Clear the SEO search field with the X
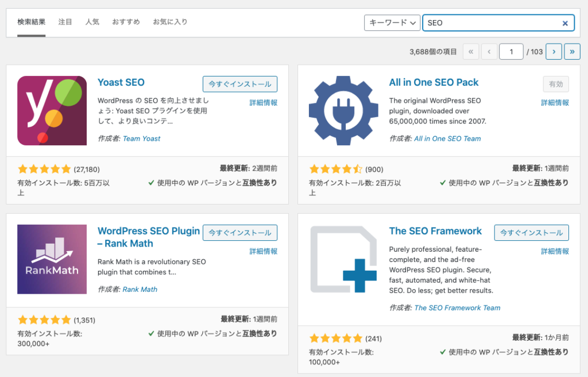588x377 pixels. pyautogui.click(x=565, y=24)
